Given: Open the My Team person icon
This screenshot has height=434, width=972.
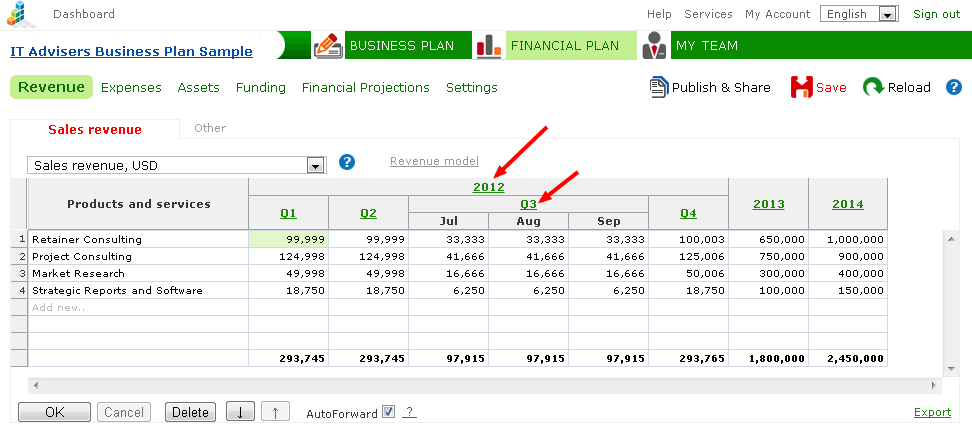Looking at the screenshot, I should 655,46.
